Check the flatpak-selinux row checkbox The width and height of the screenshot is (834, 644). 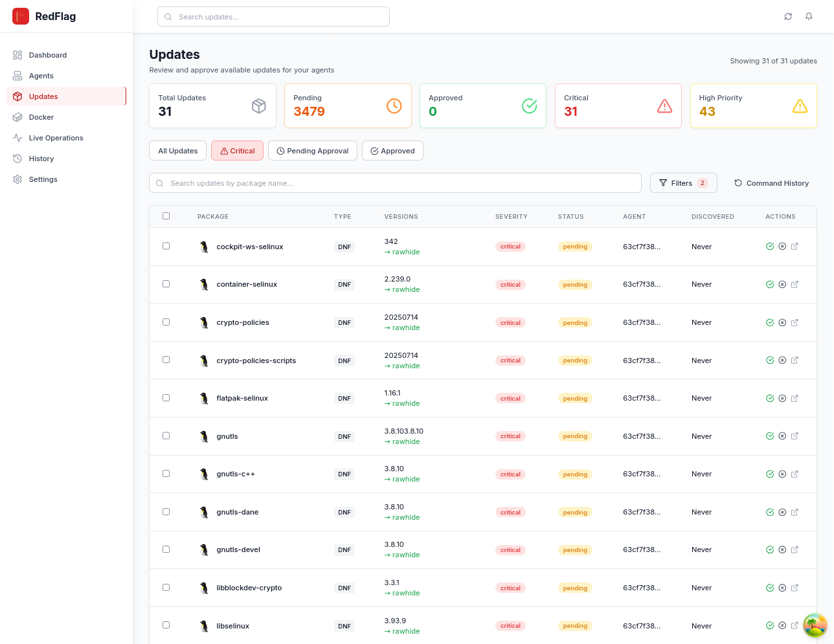(166, 397)
